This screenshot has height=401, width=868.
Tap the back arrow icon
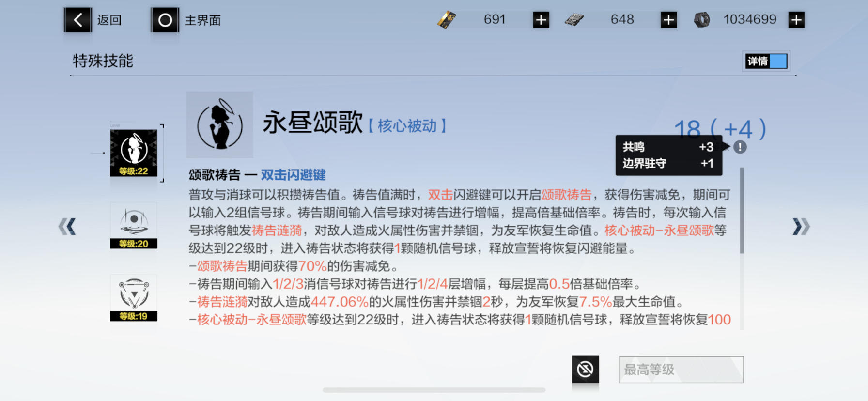click(77, 20)
